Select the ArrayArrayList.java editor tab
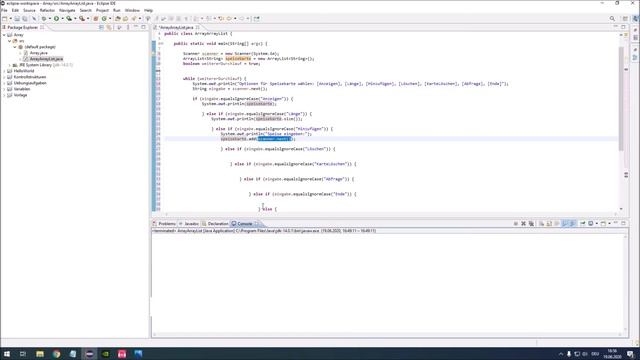This screenshot has width=640, height=360. point(176,27)
